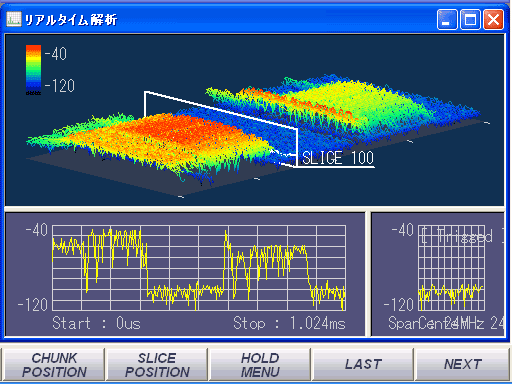Click the CHUNK POSITION button
The image size is (512, 384).
pos(54,365)
